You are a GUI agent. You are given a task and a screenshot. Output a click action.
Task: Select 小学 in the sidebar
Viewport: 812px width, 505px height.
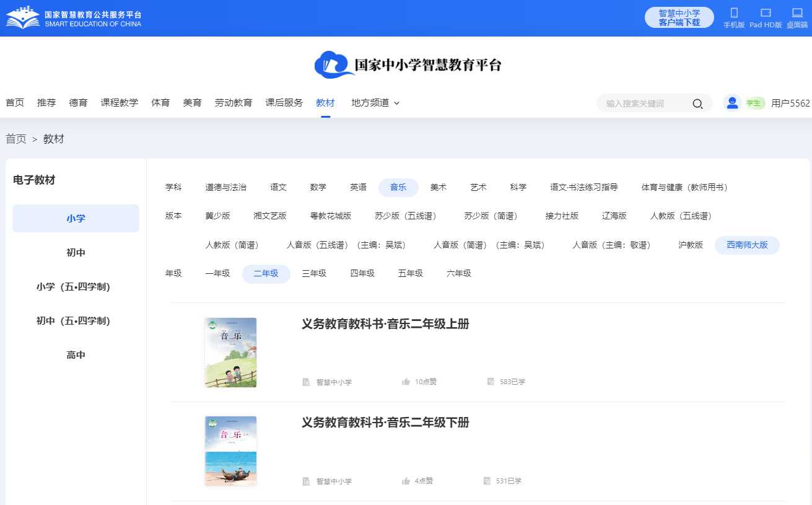(x=76, y=218)
